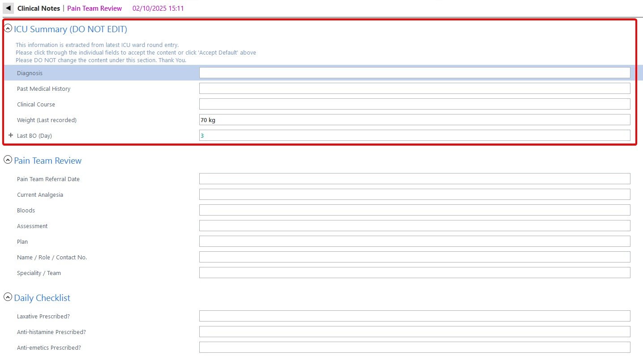643x364 pixels.
Task: Focus the Plan input field
Action: point(414,241)
